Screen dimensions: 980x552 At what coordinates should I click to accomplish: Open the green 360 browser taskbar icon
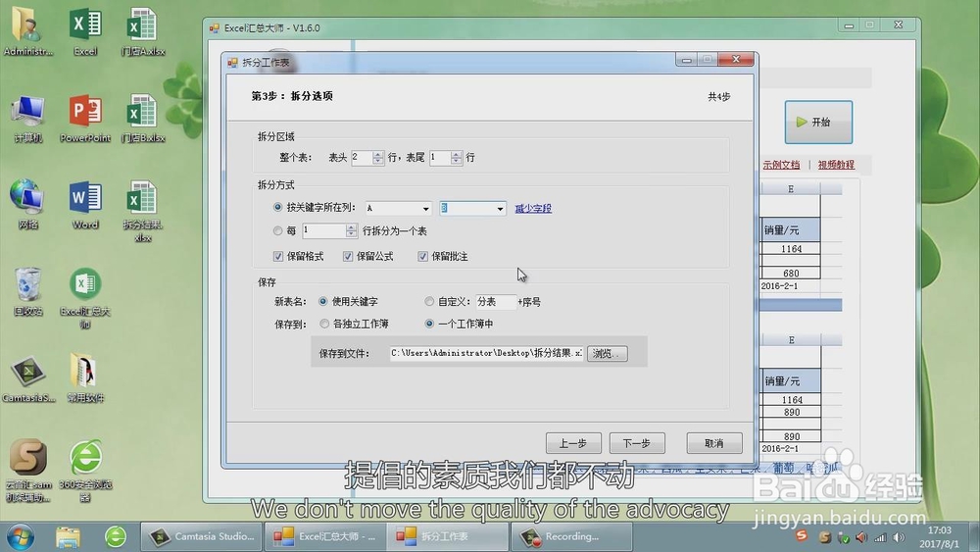[115, 536]
